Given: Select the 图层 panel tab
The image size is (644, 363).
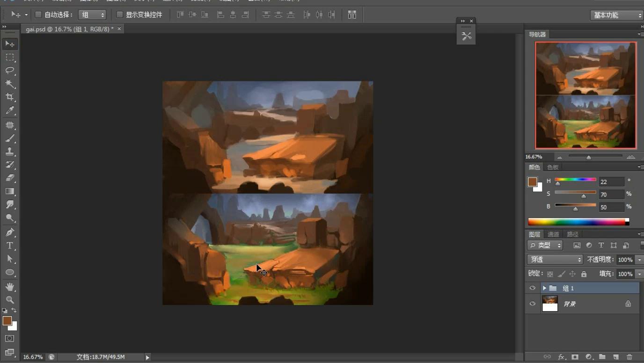Looking at the screenshot, I should tap(534, 234).
